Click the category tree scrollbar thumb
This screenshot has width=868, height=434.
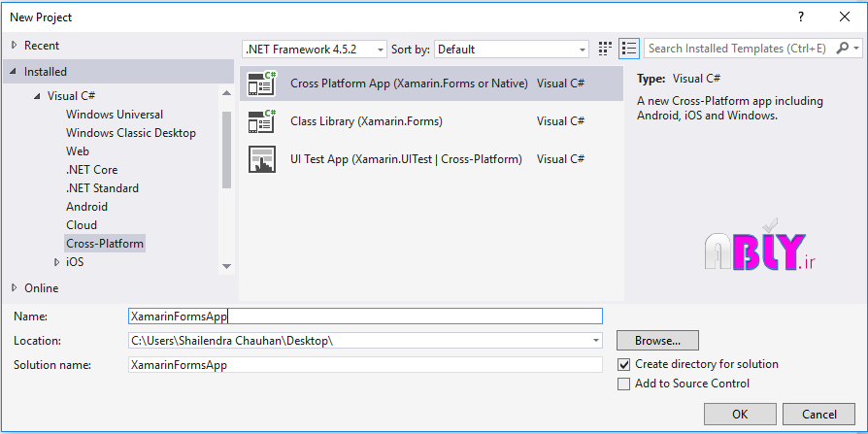[x=226, y=150]
